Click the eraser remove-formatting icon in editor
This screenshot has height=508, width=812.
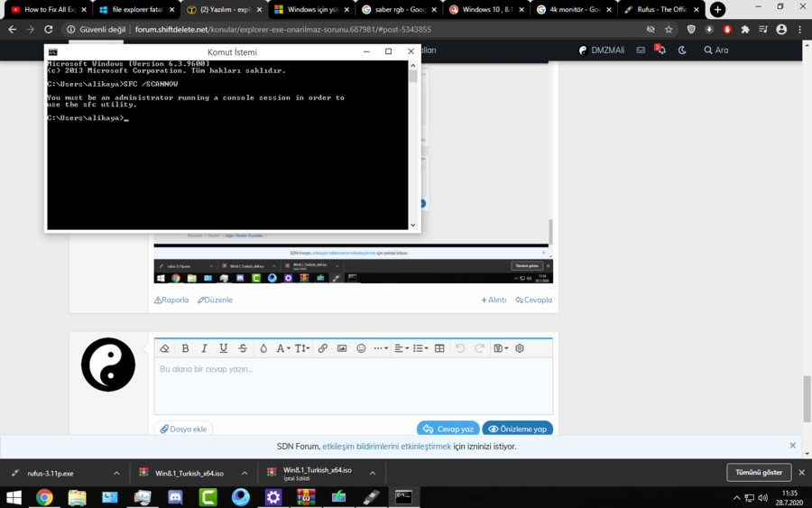[x=165, y=348]
